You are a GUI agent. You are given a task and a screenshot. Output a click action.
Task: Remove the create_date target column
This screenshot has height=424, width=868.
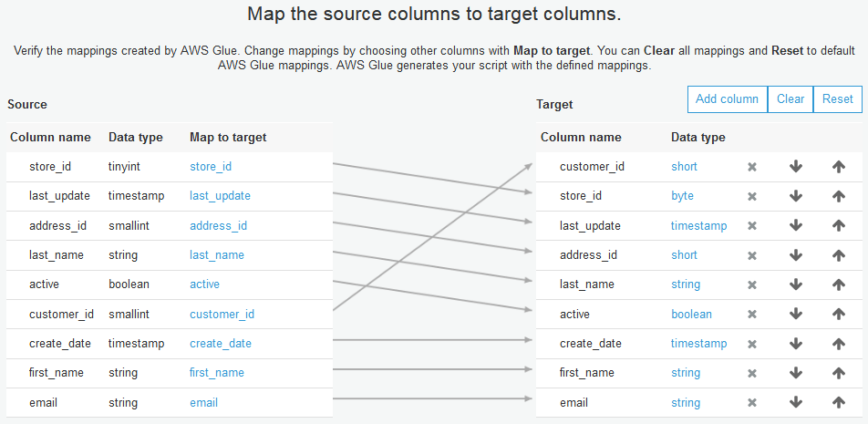752,344
